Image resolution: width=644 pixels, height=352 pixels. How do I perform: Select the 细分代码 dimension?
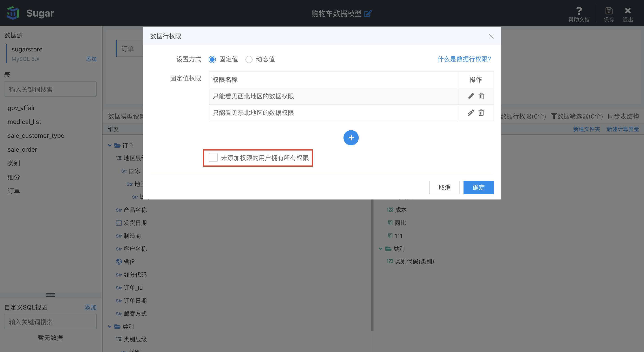click(x=135, y=275)
